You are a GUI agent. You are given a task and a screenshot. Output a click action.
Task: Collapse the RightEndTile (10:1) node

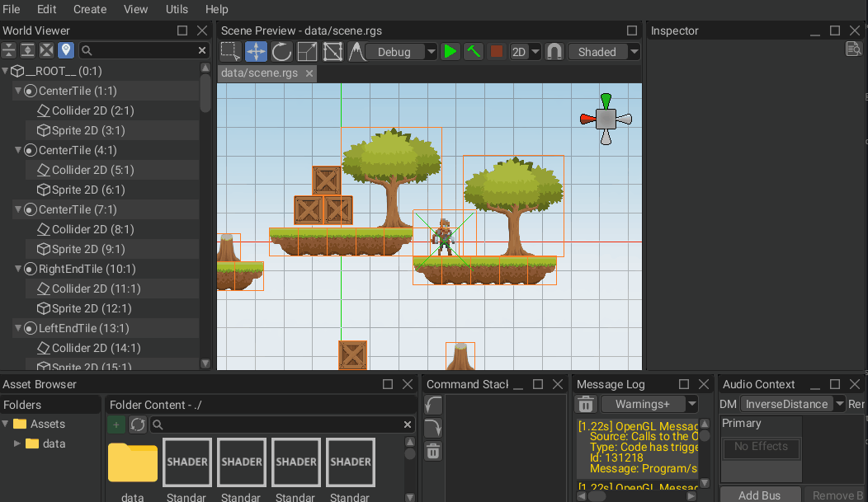coord(19,269)
